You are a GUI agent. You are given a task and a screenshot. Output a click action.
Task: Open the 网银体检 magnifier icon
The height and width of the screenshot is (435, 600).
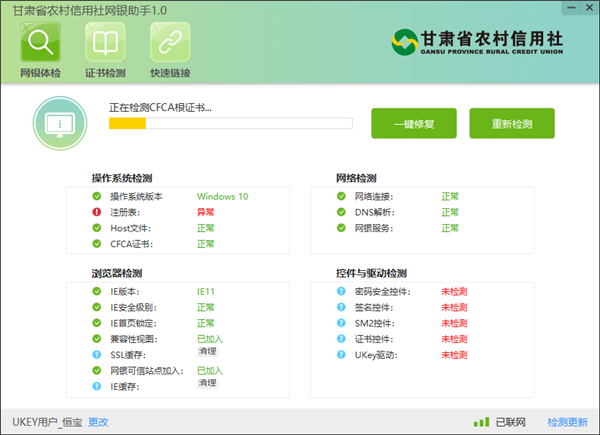pos(40,42)
